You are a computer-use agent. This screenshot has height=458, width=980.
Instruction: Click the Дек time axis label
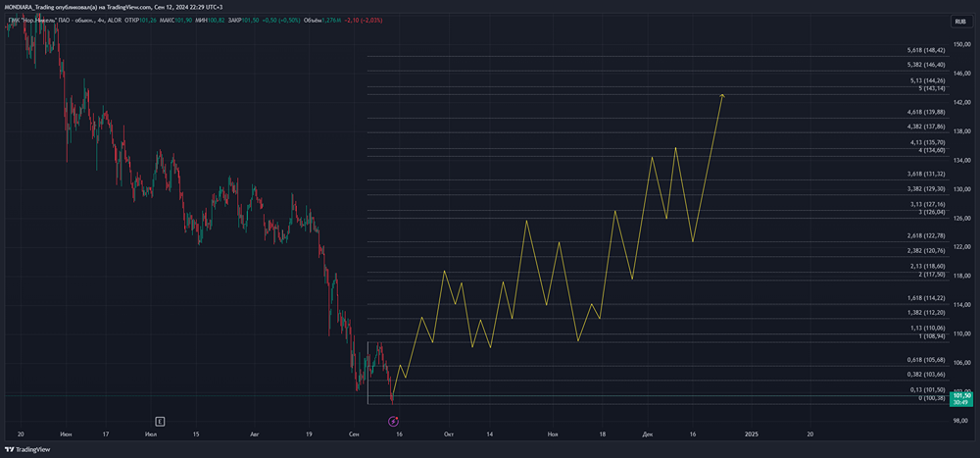point(646,433)
